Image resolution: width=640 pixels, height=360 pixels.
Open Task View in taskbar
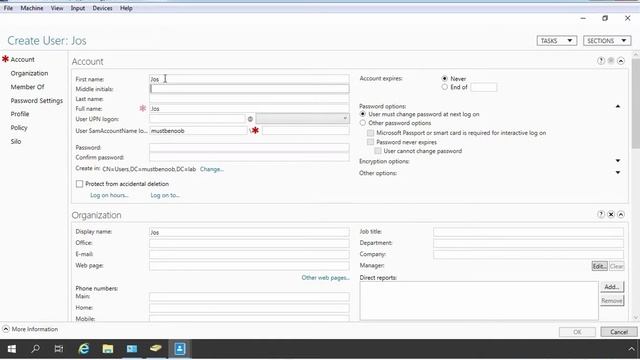coord(59,349)
